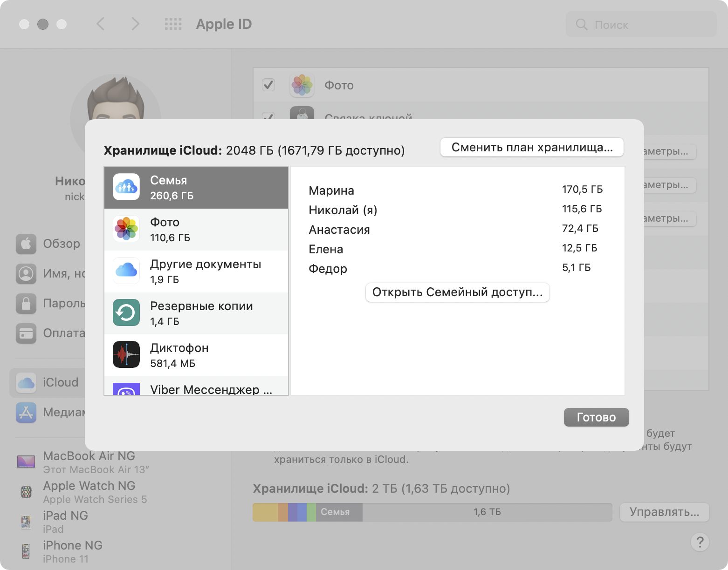
Task: Click the first Параметры button behind dialog
Action: coord(670,151)
